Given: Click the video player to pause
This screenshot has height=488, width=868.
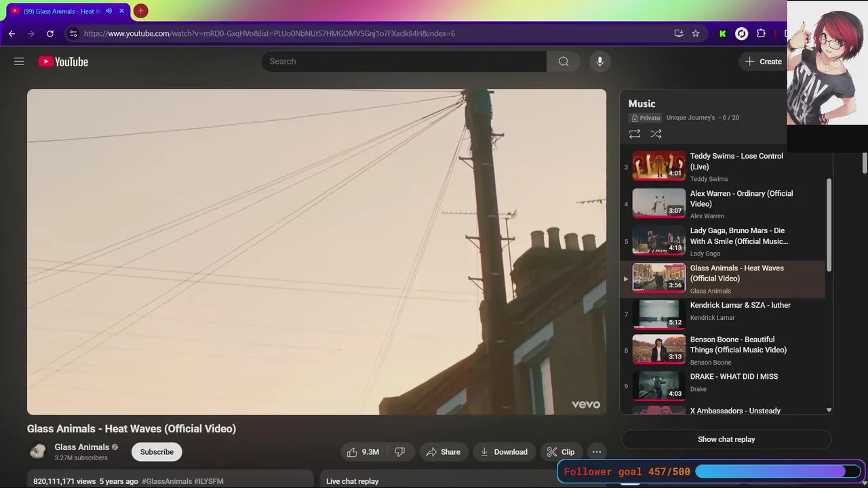Looking at the screenshot, I should coord(317,251).
